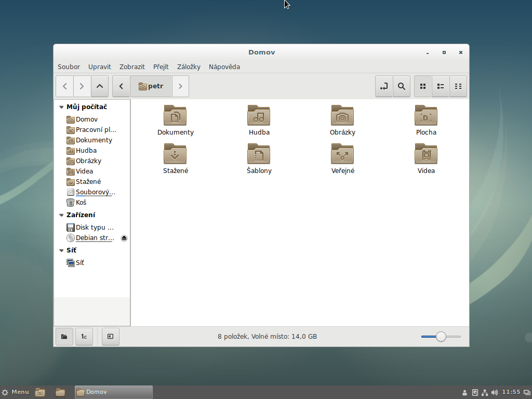This screenshot has width=532, height=399.
Task: Switch to list view mode
Action: (441, 86)
